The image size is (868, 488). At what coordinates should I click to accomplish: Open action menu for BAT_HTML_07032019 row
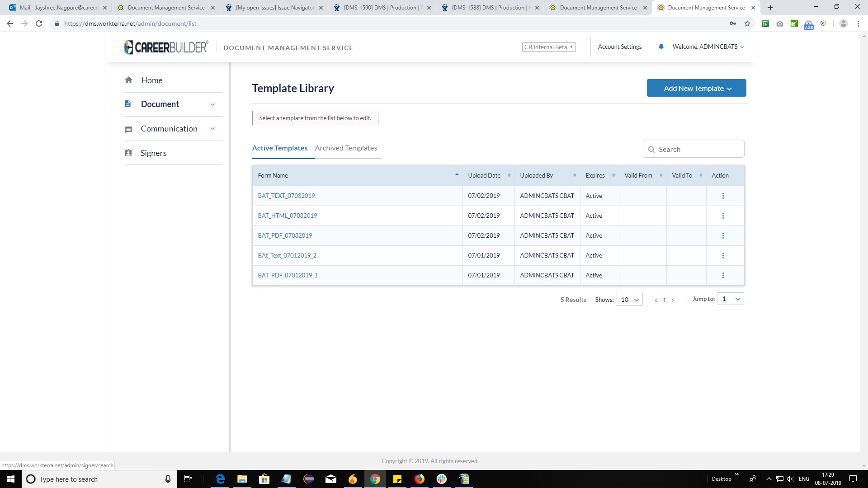[x=723, y=216]
